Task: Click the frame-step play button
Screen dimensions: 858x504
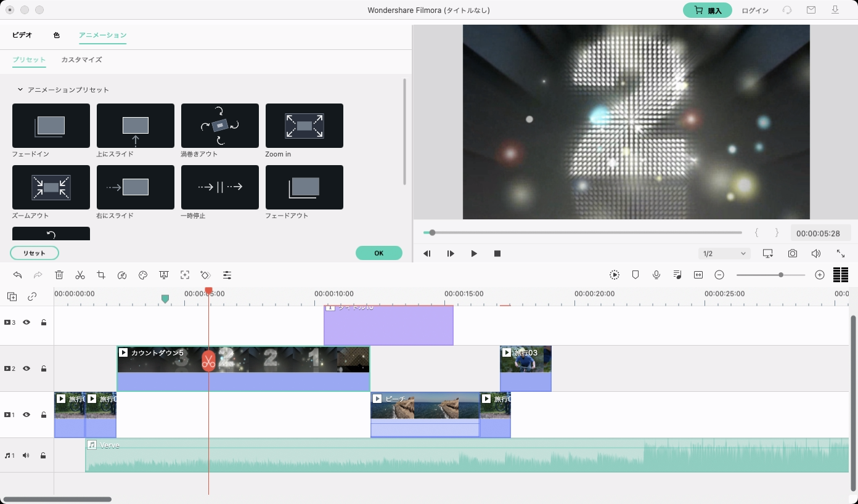Action: click(x=451, y=253)
